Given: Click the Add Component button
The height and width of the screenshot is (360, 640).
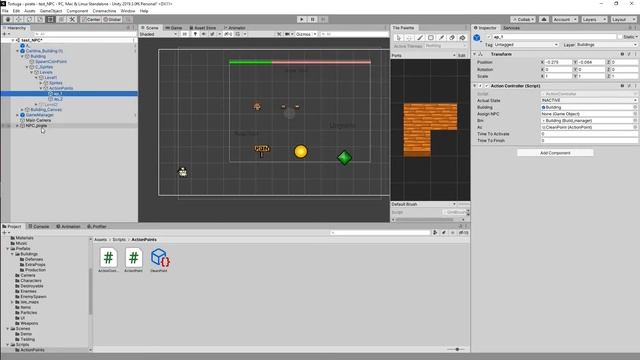Looking at the screenshot, I should pyautogui.click(x=555, y=153).
